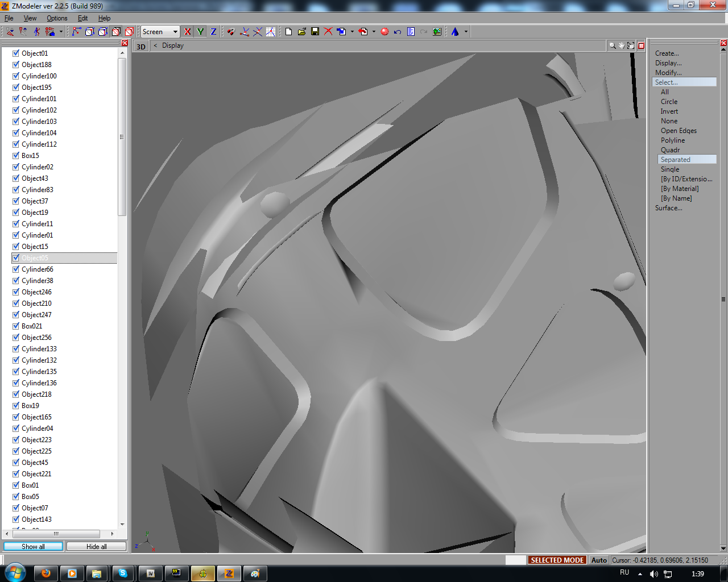The image size is (728, 582).
Task: Click the Import icon with blue arrow
Action: click(x=341, y=32)
